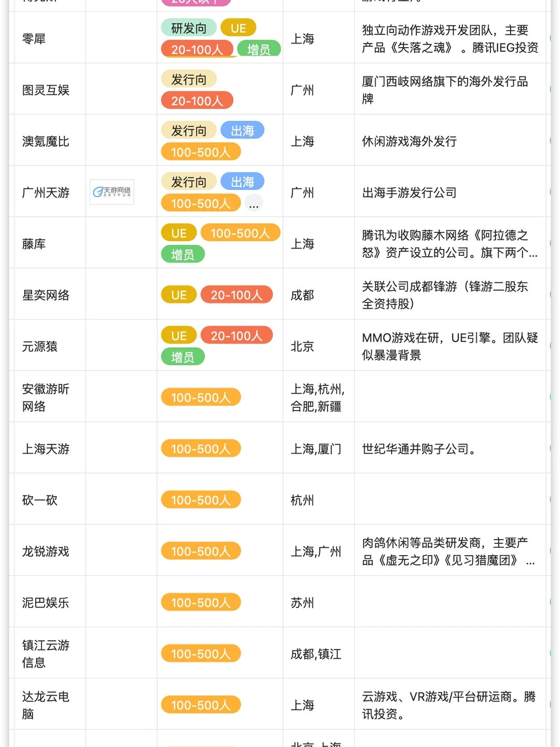The height and width of the screenshot is (747, 560).
Task: Click the 100-500人 tag in 泥巴娱乐 row
Action: (x=201, y=602)
